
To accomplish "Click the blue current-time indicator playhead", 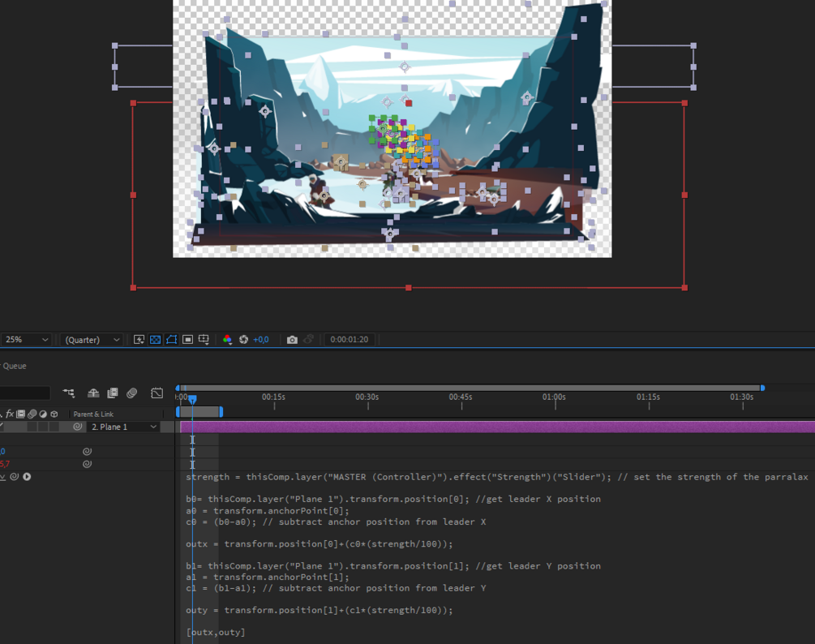I will (192, 399).
